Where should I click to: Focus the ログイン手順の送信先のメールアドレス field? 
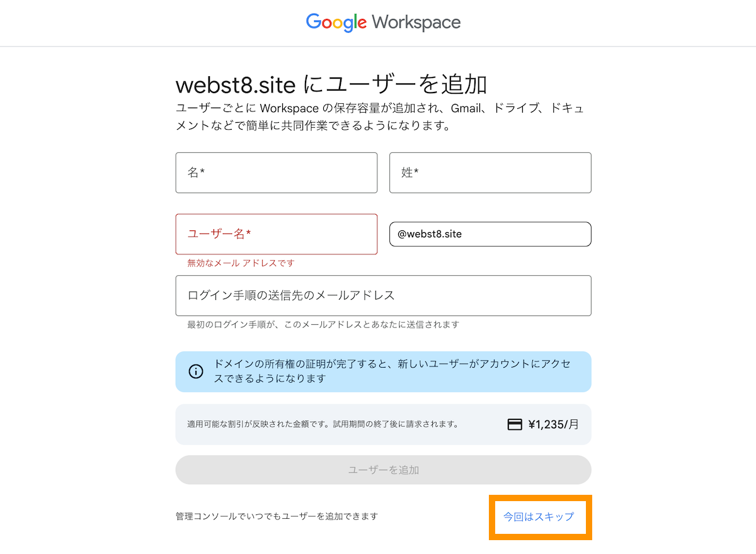click(383, 295)
